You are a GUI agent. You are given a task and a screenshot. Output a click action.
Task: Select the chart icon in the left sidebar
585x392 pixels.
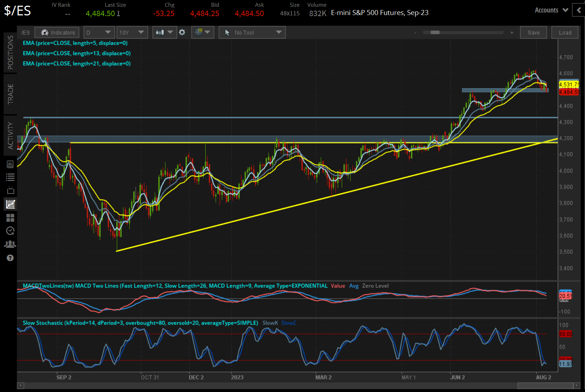coord(10,204)
